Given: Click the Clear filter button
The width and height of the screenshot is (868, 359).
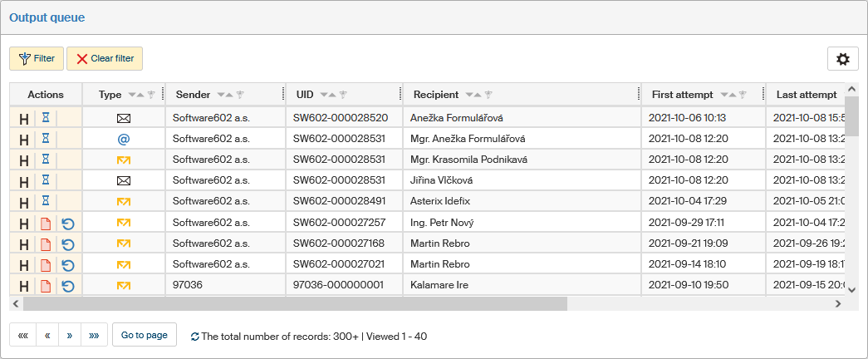Looking at the screenshot, I should point(105,59).
